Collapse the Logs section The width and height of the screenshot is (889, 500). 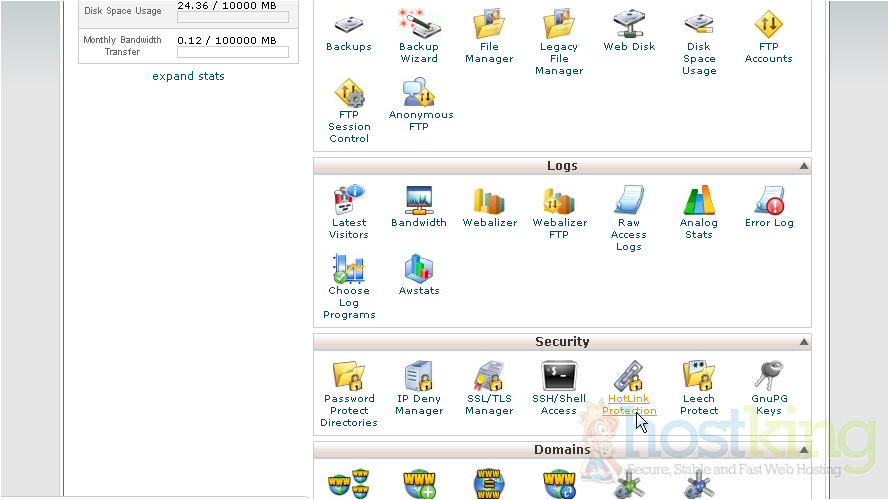(803, 167)
